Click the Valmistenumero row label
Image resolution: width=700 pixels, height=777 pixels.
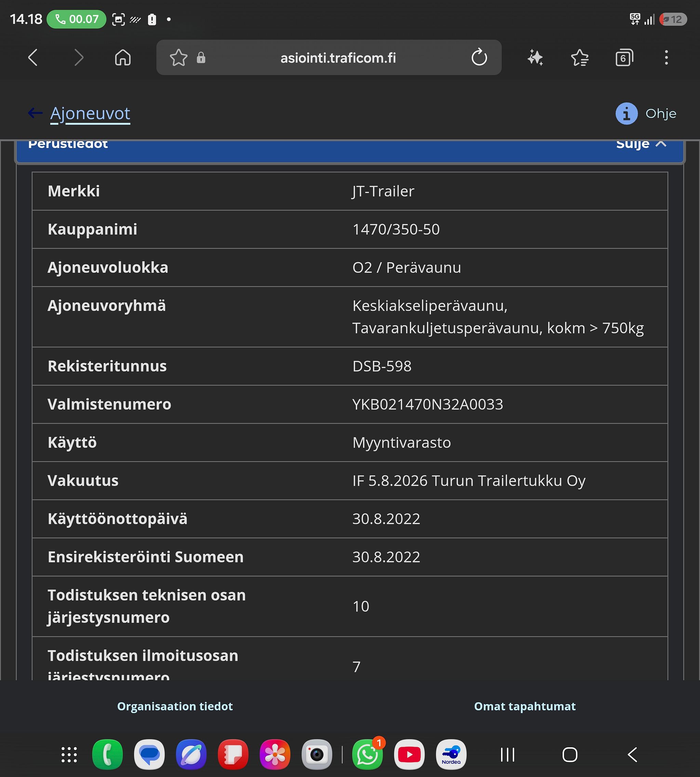click(x=109, y=404)
